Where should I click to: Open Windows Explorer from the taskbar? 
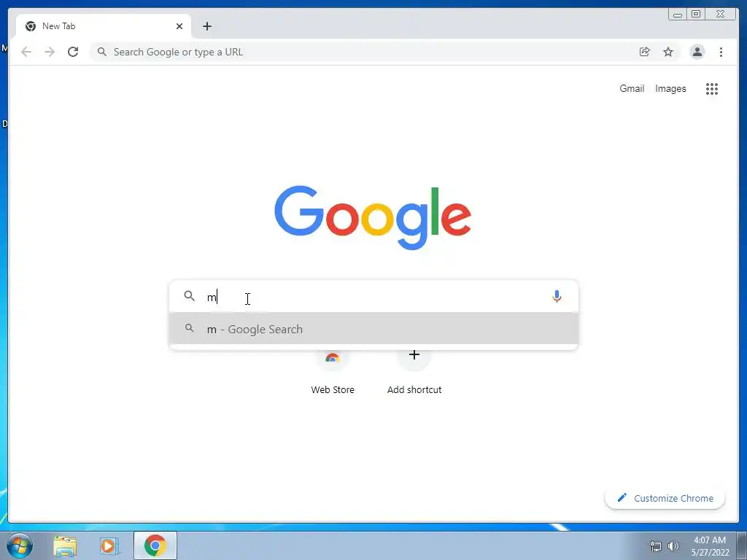tap(65, 545)
